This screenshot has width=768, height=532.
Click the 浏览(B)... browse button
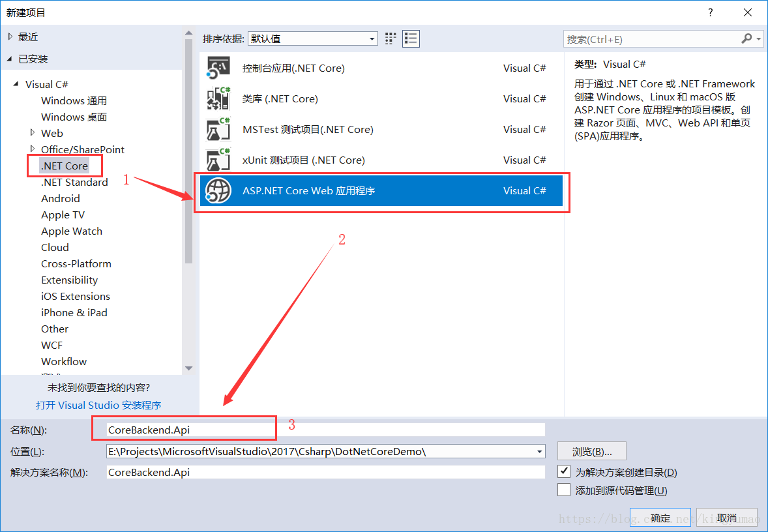click(592, 451)
